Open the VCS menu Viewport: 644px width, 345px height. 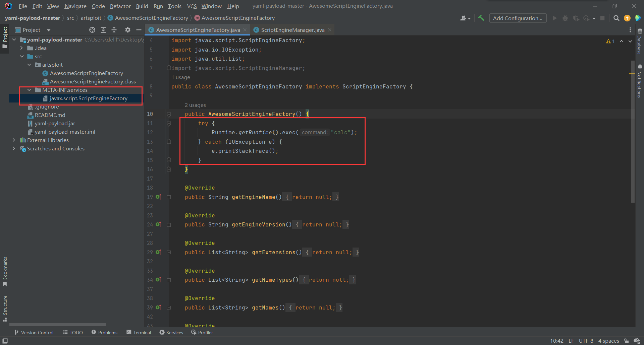click(x=192, y=6)
